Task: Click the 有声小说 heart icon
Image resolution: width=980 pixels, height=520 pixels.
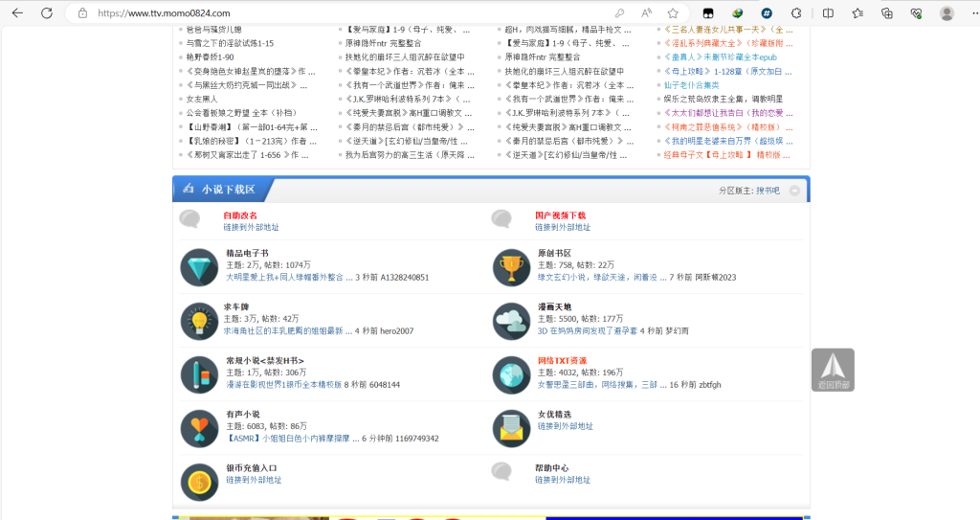Action: (x=201, y=427)
